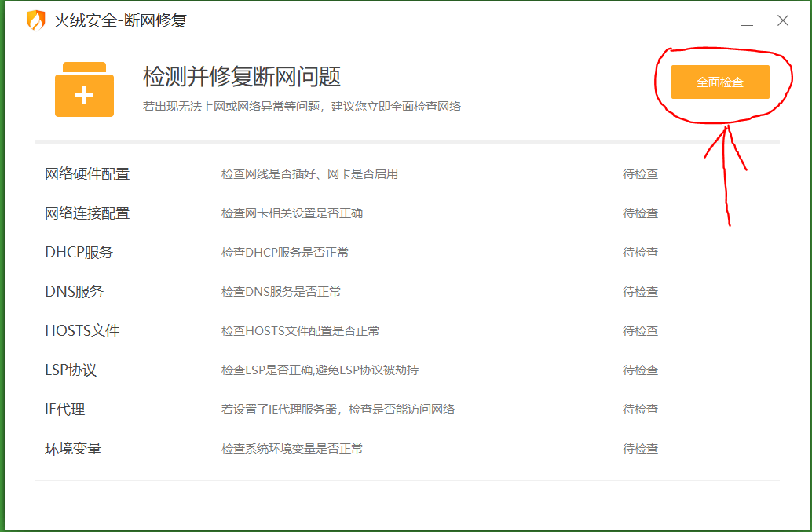The height and width of the screenshot is (532, 812).
Task: Select the HOSTS文件 row label
Action: click(82, 330)
